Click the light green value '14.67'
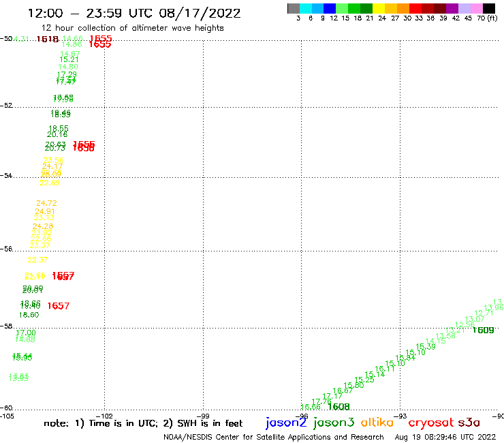 click(70, 54)
